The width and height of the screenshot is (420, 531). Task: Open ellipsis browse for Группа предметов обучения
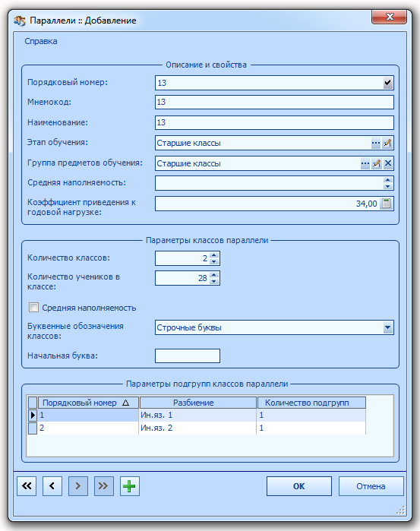(365, 164)
